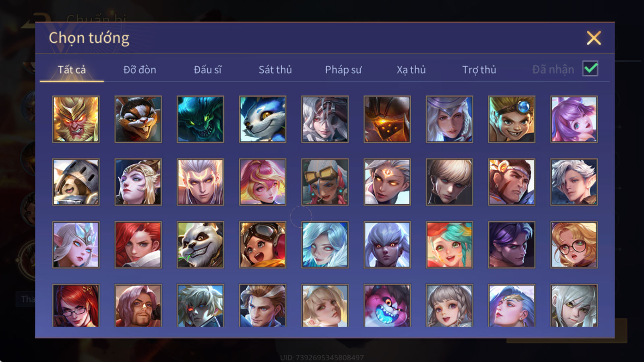
Task: Close the Chọn tướng dialog
Action: pos(594,38)
